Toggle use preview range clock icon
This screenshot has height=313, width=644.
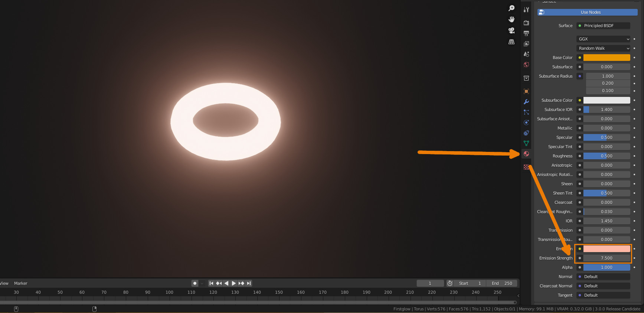450,283
